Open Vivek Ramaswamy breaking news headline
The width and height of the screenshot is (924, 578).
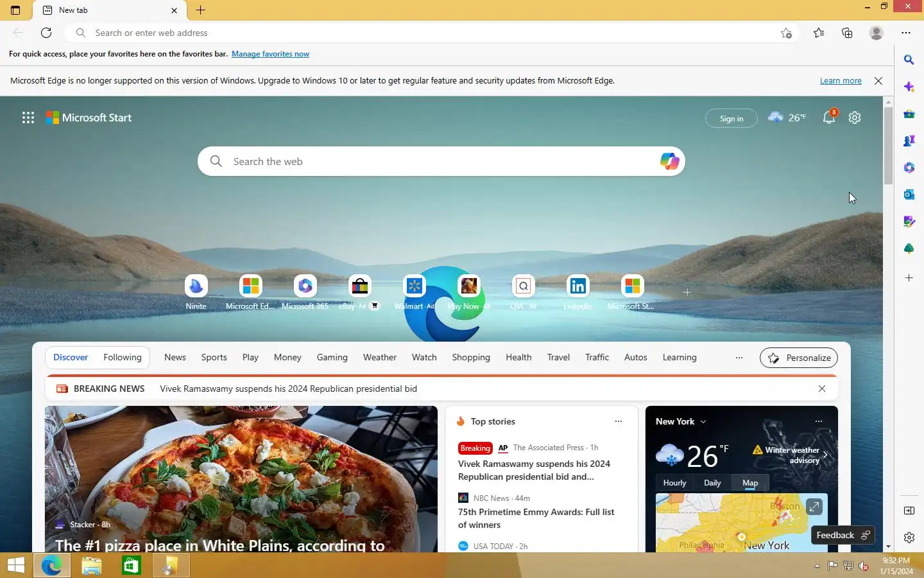288,389
